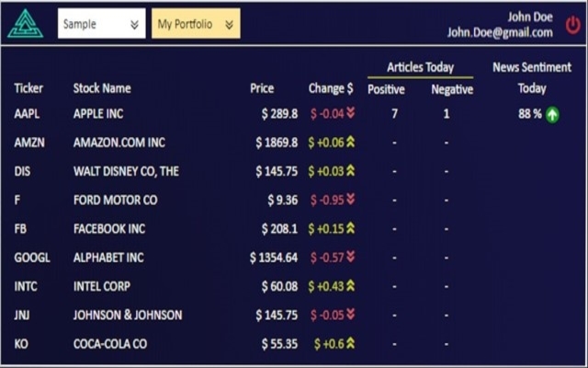Click FORD MOTOR CO stock name
588x368 pixels.
pyautogui.click(x=116, y=200)
